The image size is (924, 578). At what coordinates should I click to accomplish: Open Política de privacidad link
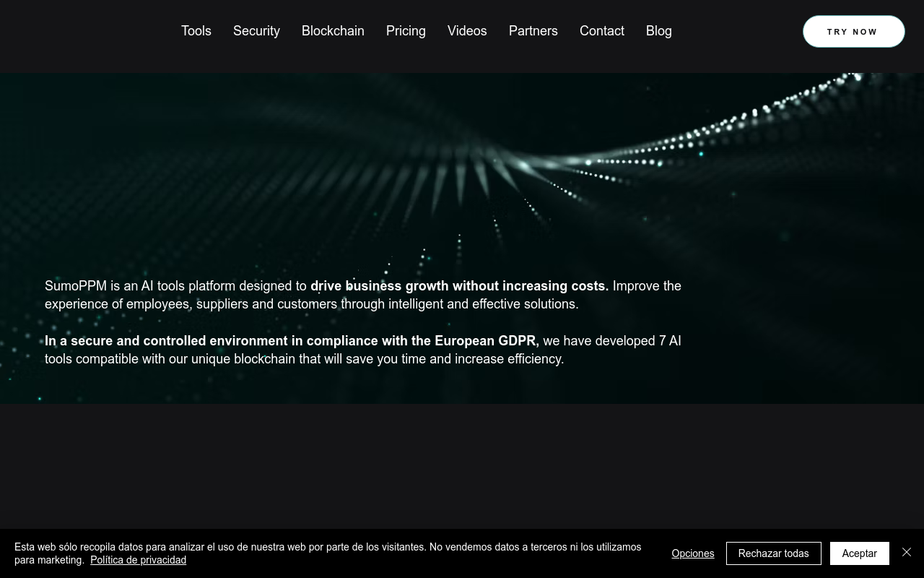click(x=138, y=560)
